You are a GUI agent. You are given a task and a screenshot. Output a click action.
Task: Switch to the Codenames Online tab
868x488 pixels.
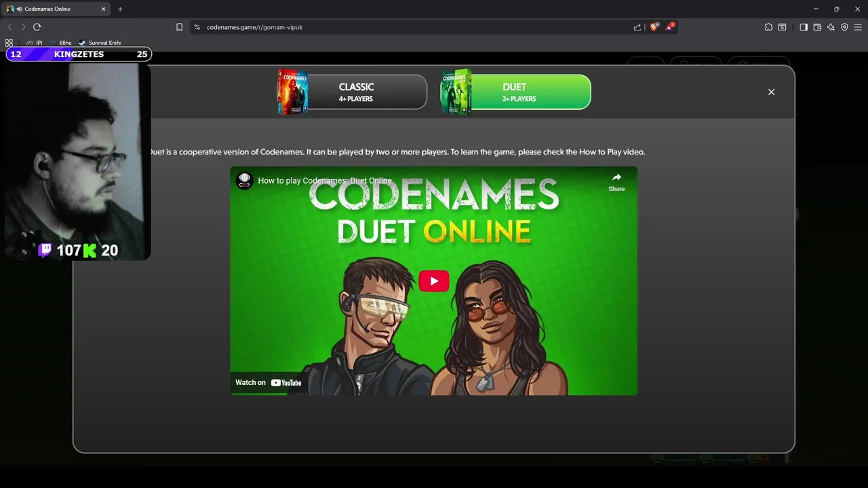(57, 9)
